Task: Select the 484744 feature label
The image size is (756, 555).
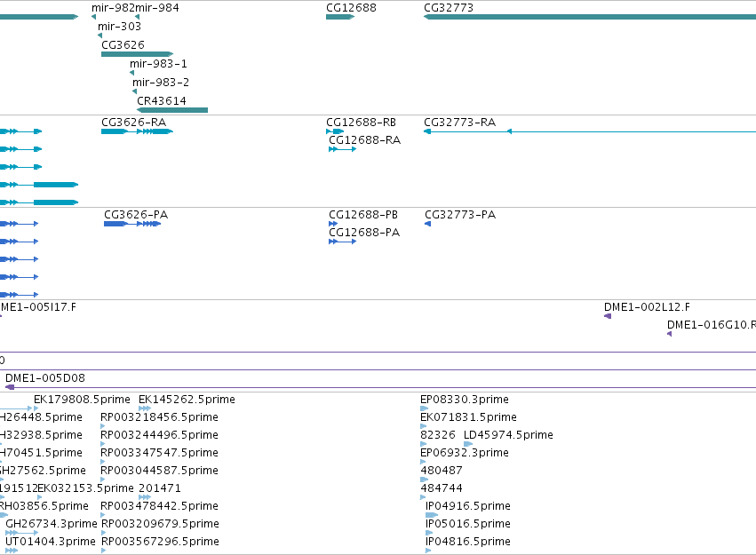Action: pyautogui.click(x=442, y=488)
